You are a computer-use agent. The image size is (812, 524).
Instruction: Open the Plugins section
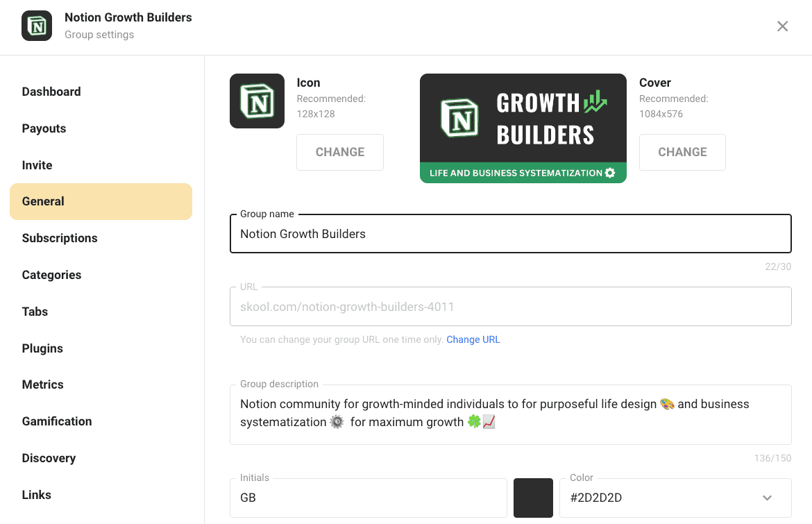point(42,348)
